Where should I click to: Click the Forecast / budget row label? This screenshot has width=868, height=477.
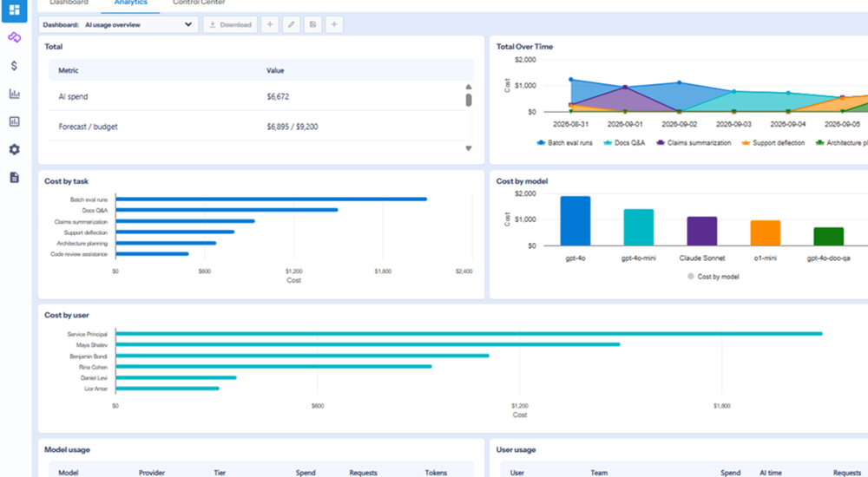88,127
